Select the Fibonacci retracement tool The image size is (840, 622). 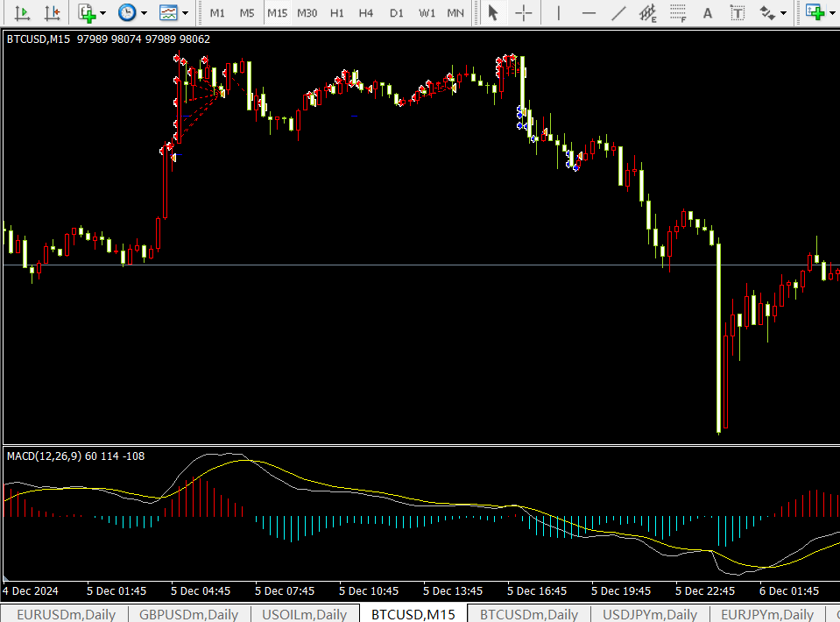pyautogui.click(x=678, y=12)
